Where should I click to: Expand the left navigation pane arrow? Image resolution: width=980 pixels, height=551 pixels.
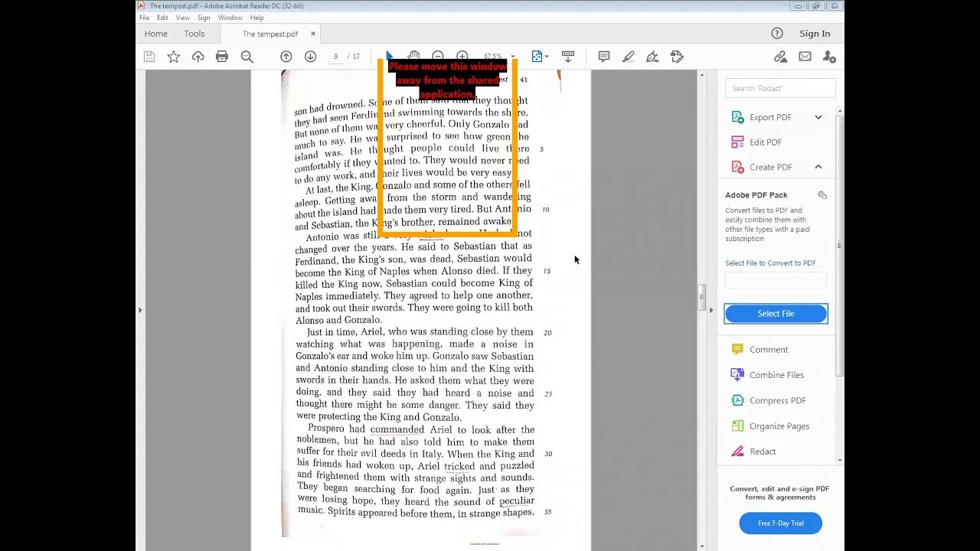139,310
